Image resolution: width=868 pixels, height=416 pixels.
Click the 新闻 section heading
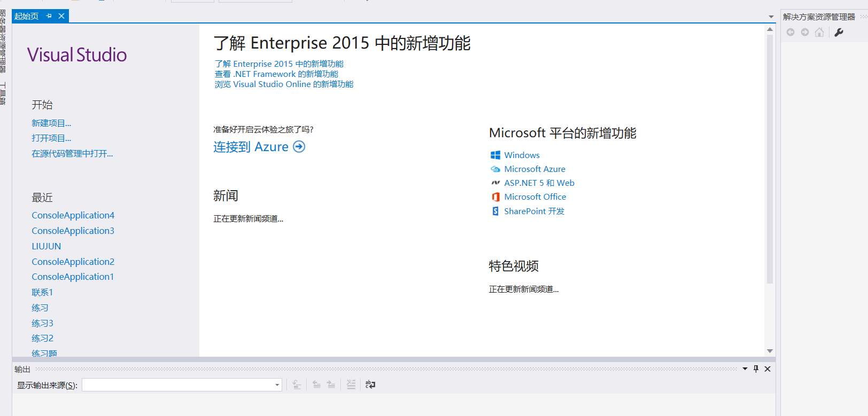226,195
